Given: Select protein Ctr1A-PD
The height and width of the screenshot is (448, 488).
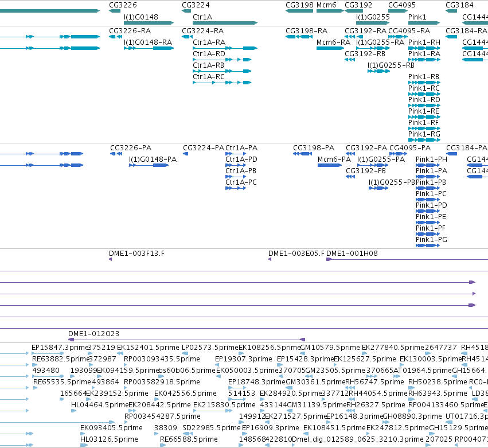Looking at the screenshot, I should pyautogui.click(x=241, y=159).
